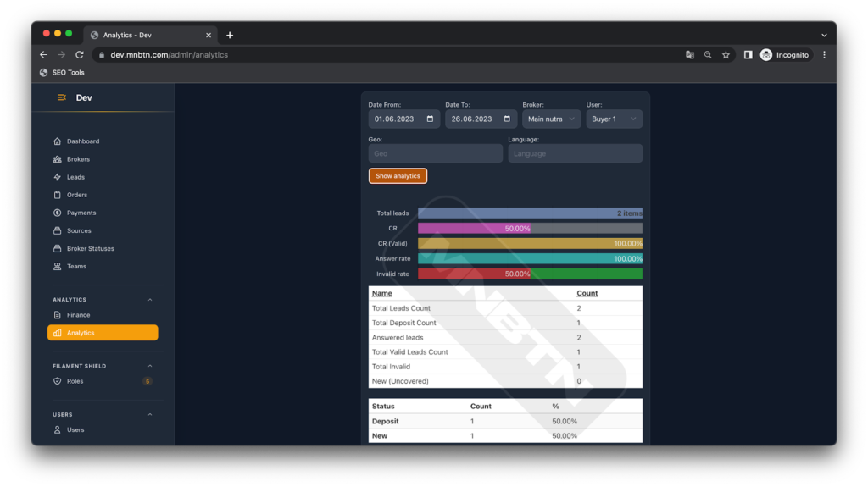The width and height of the screenshot is (868, 487).
Task: Select Orders in the sidebar menu
Action: click(77, 195)
